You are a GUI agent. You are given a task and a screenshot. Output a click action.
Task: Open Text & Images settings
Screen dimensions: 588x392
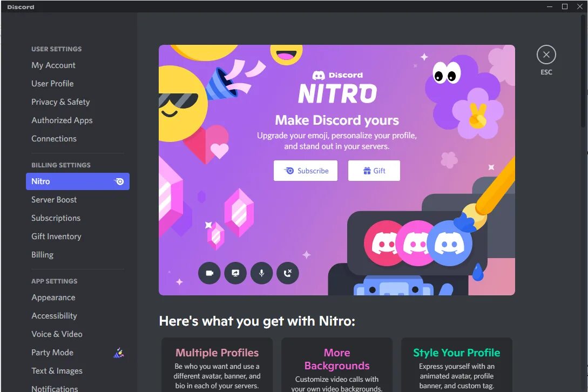click(x=78, y=371)
